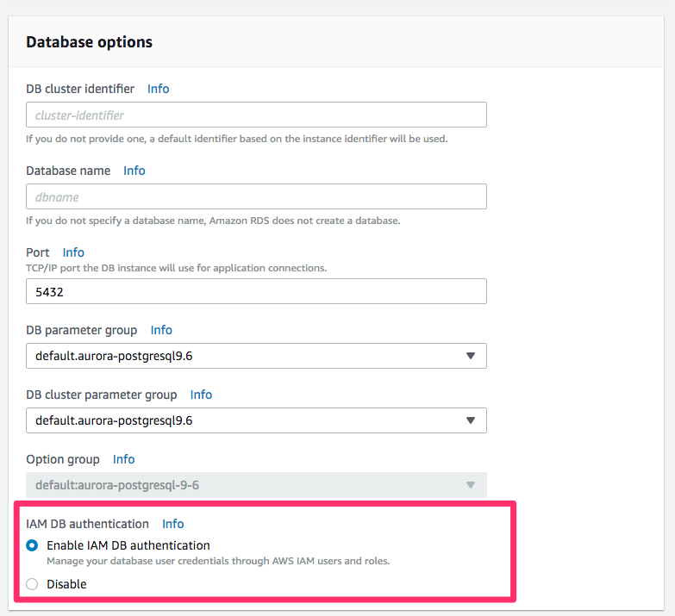
Task: Click the Database name field label
Action: pyautogui.click(x=68, y=171)
